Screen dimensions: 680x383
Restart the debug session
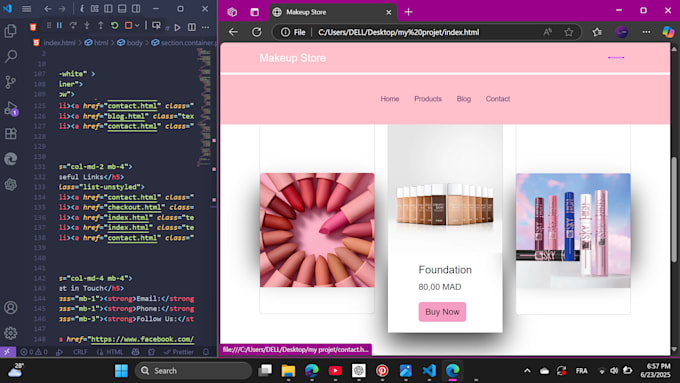[x=114, y=26]
